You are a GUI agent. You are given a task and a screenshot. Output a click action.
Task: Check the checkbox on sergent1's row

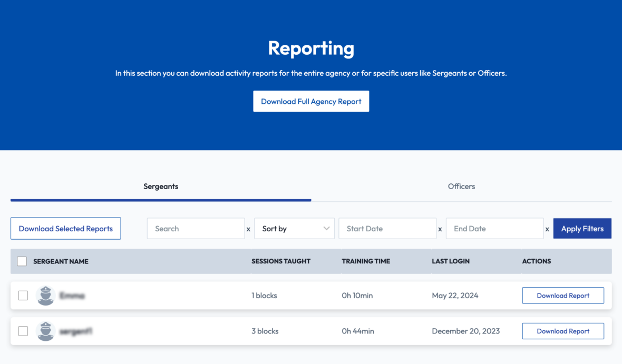tap(23, 331)
